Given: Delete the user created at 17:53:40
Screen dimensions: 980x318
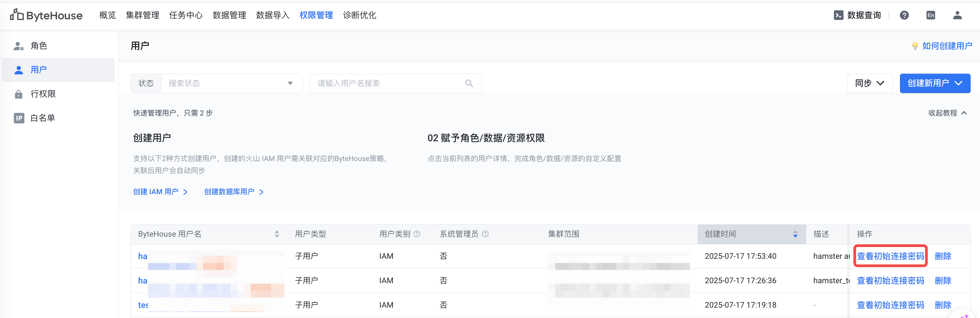Looking at the screenshot, I should click(x=943, y=256).
